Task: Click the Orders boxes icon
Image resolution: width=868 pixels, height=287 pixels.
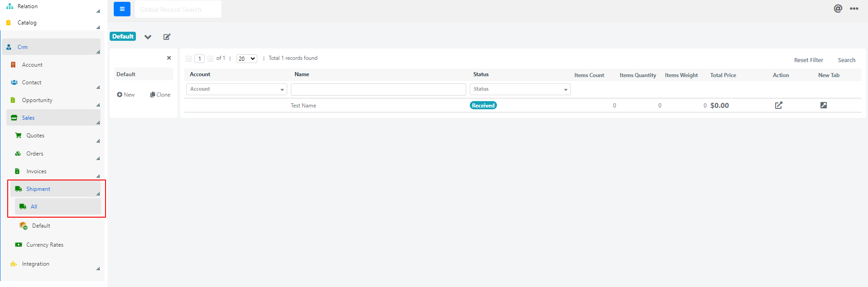Action: click(18, 154)
